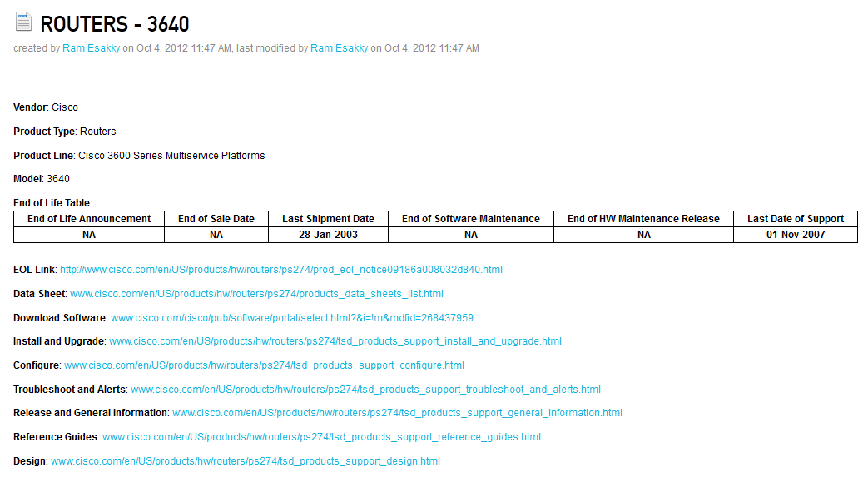868x487 pixels.
Task: Click the Last Date of Support header
Action: (x=796, y=219)
